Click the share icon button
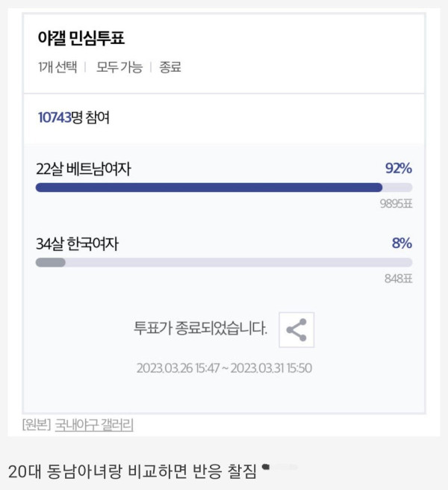Screen dimensions: 448x490 pyautogui.click(x=296, y=329)
